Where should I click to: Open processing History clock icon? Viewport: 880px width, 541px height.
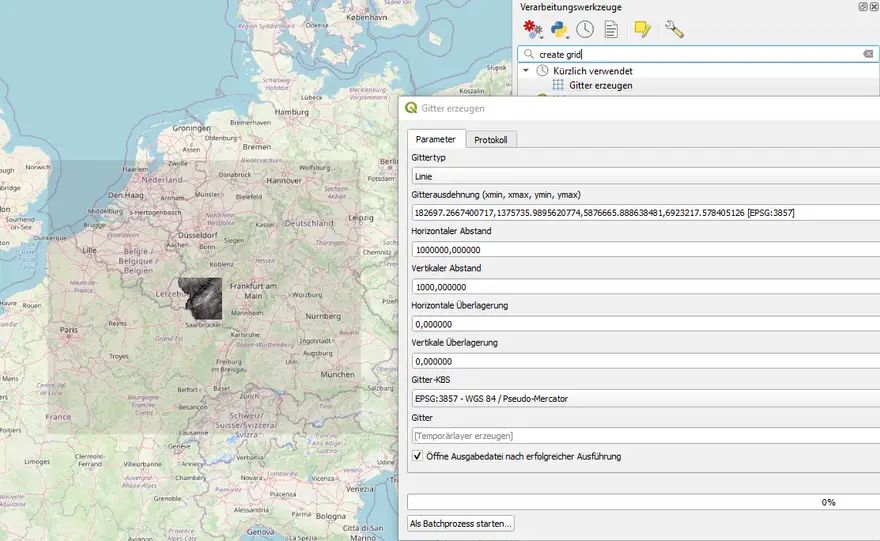pyautogui.click(x=585, y=29)
